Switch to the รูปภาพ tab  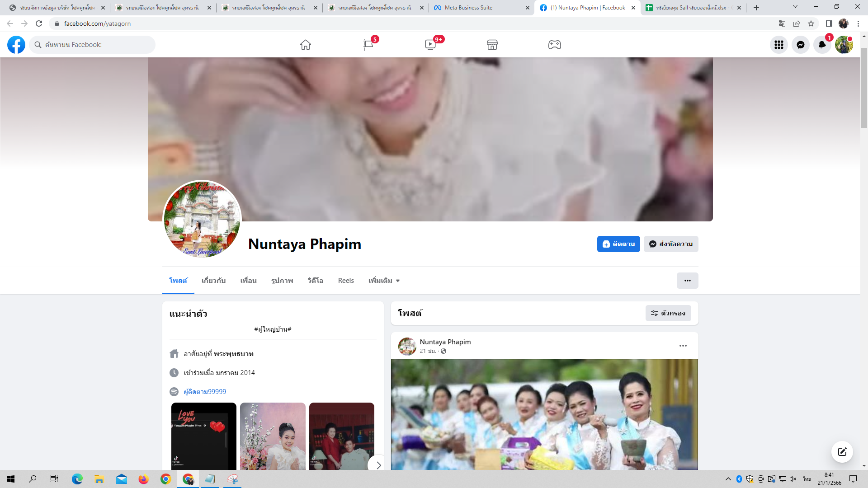pos(282,281)
